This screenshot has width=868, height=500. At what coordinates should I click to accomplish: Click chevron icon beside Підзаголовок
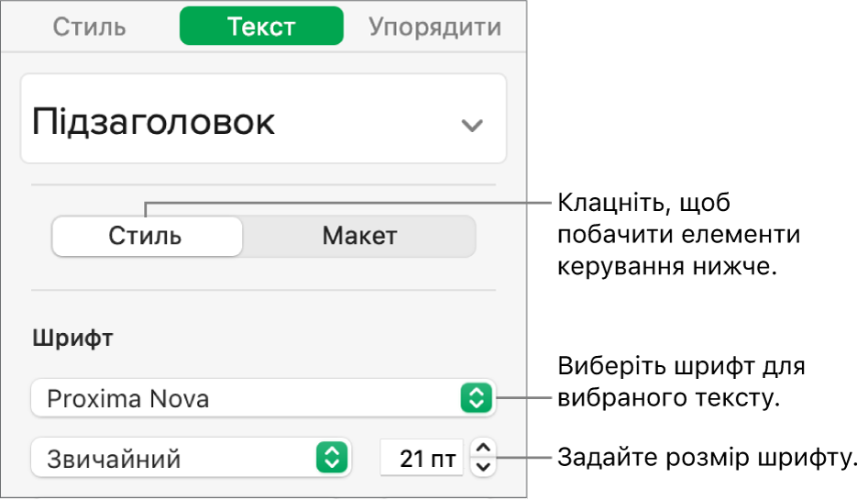(x=472, y=125)
